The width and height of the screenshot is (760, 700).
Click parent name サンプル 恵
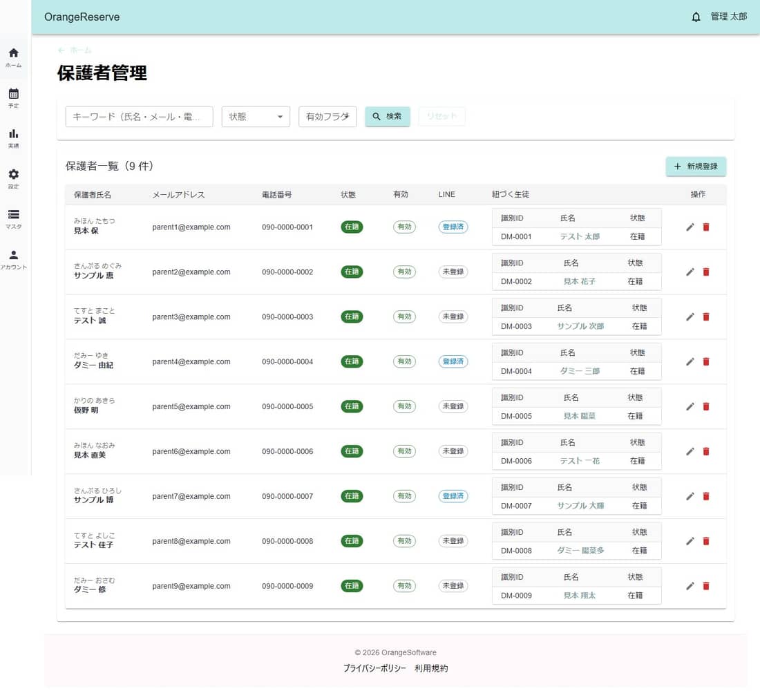click(93, 276)
